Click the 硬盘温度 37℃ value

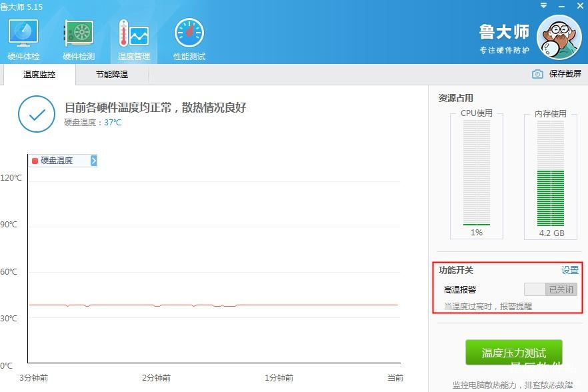point(113,123)
